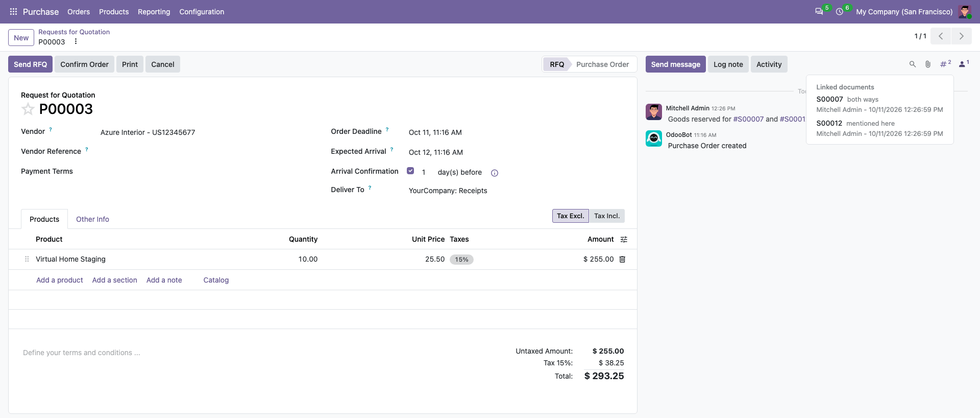980x418 pixels.
Task: Click the chatter search magnifier icon
Action: [912, 64]
